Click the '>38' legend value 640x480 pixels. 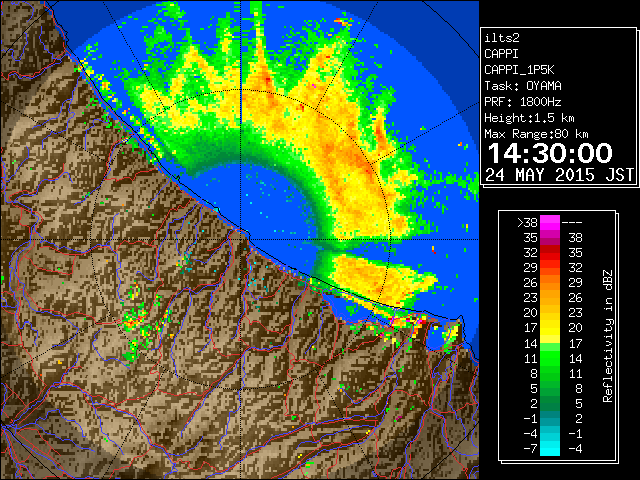527,222
